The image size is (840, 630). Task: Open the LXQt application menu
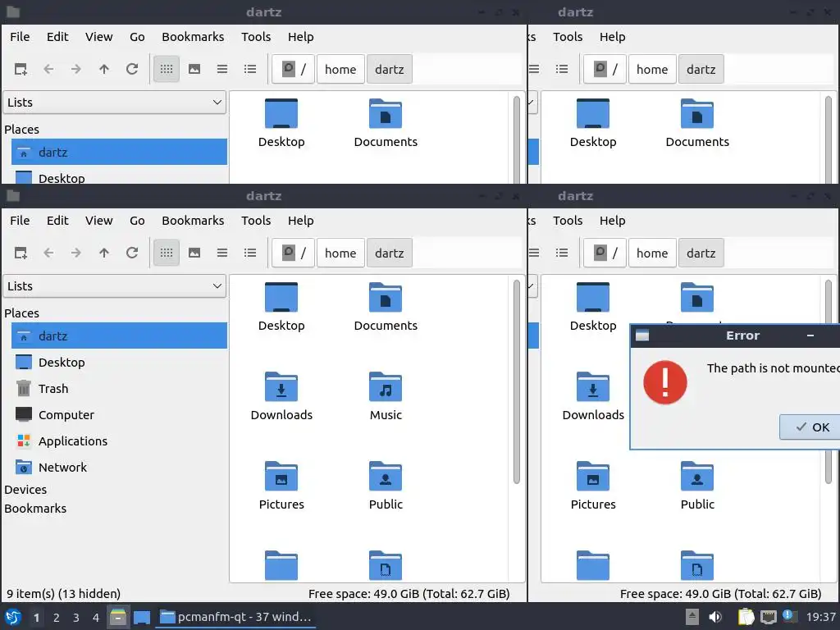pyautogui.click(x=13, y=617)
